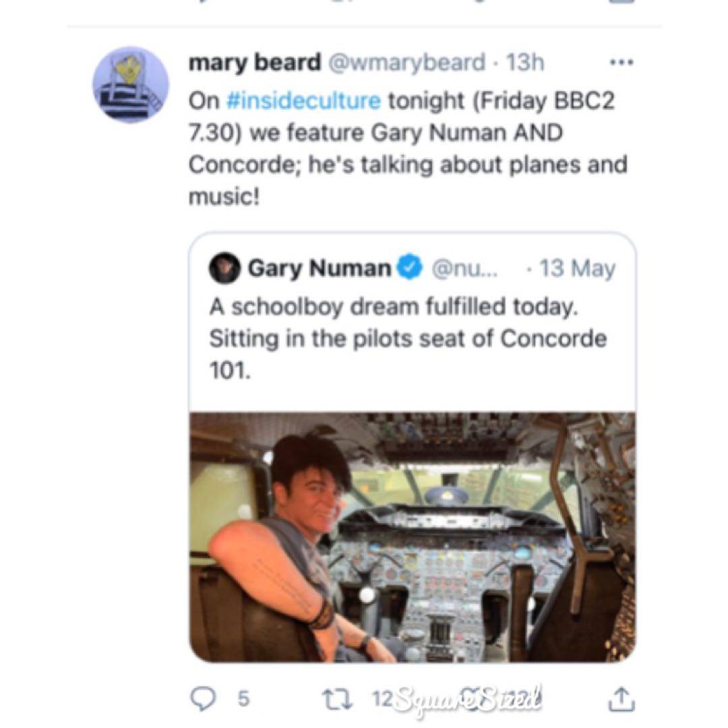Open the 13h tweet timestamp
This screenshot has width=728, height=728.
524,63
